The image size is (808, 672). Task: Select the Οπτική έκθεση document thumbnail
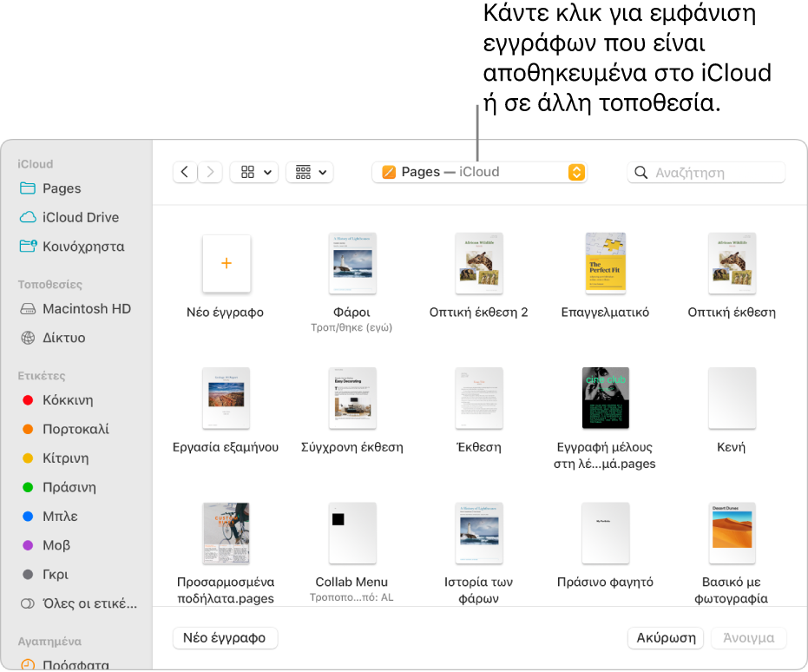pos(732,263)
